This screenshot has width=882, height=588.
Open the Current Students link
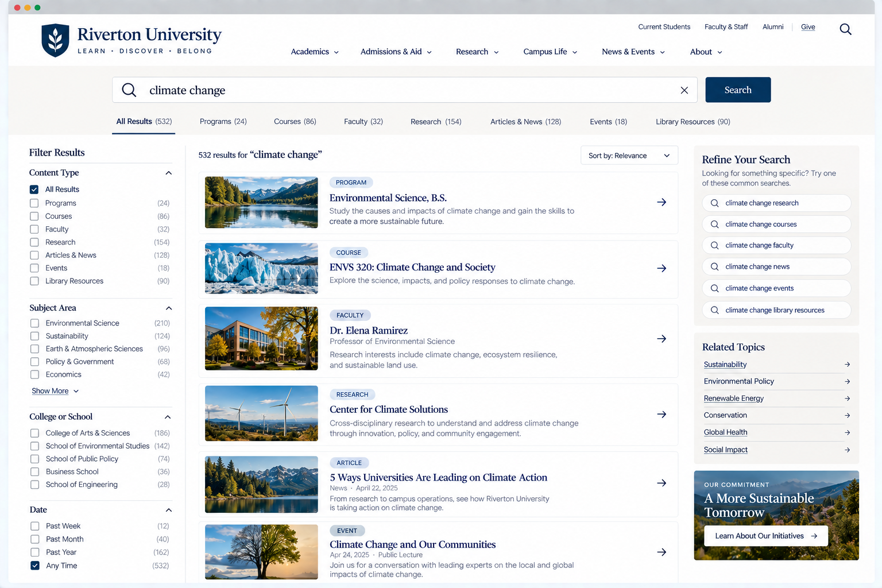pos(664,27)
